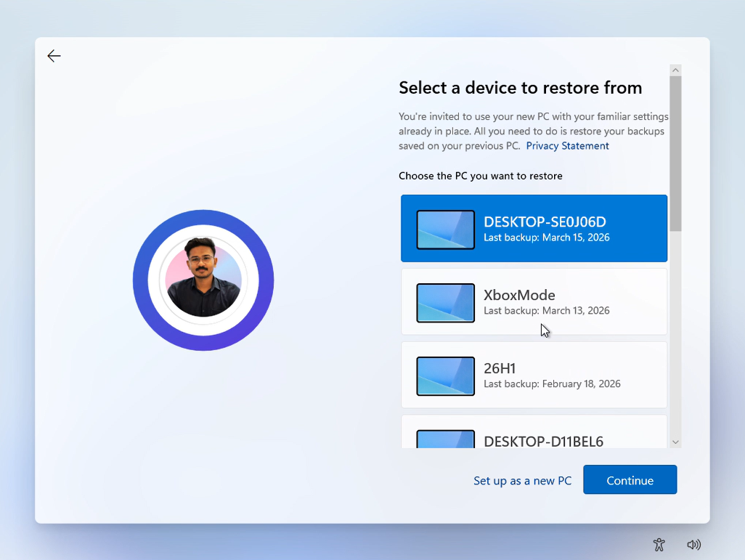The width and height of the screenshot is (745, 560).
Task: Click the PC monitor icon for 26H1
Action: click(x=444, y=376)
